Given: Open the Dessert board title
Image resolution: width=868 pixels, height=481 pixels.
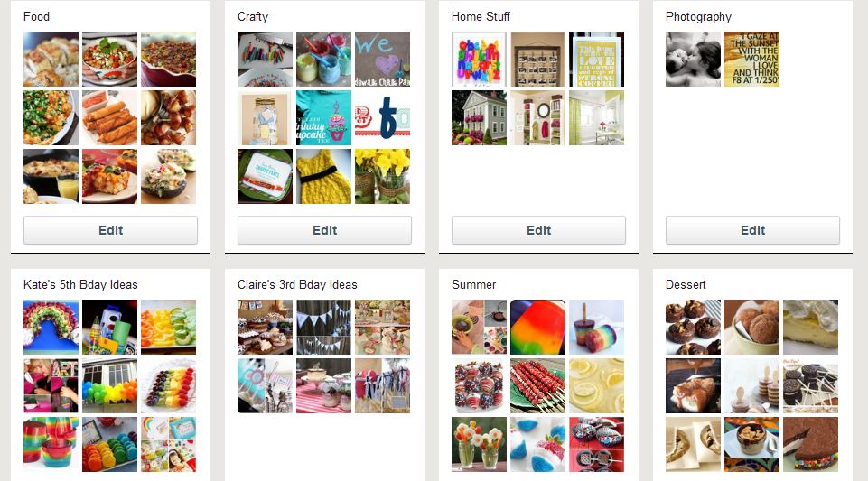Looking at the screenshot, I should pyautogui.click(x=686, y=285).
